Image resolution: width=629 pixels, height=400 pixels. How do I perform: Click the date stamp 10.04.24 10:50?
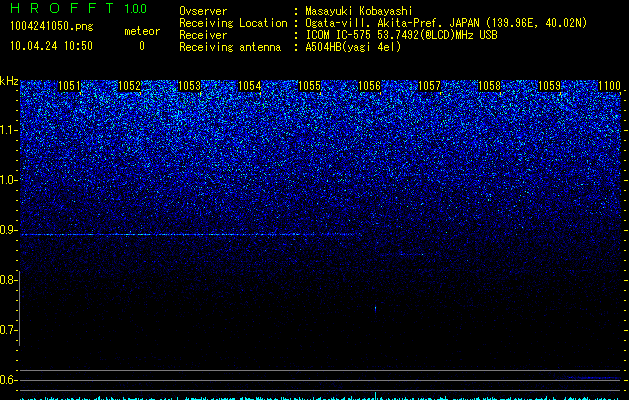(x=51, y=46)
